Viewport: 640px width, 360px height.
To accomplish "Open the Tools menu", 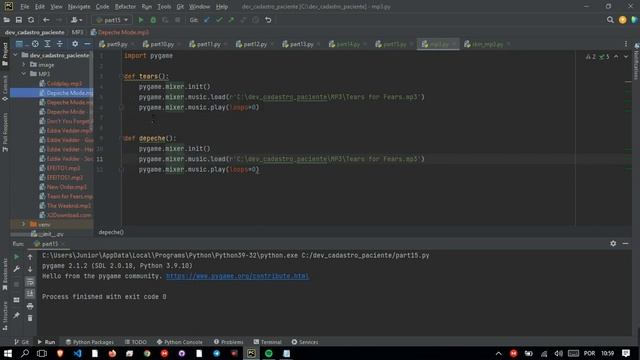I will (164, 7).
